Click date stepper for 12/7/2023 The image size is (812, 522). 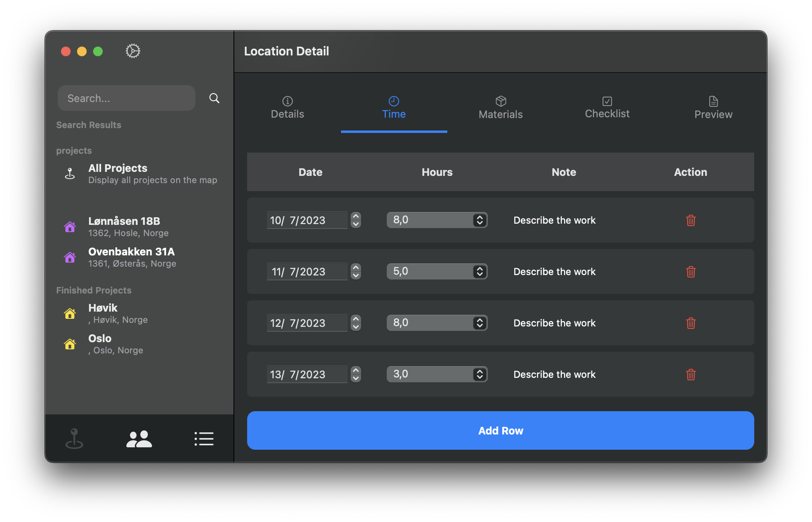(x=356, y=323)
